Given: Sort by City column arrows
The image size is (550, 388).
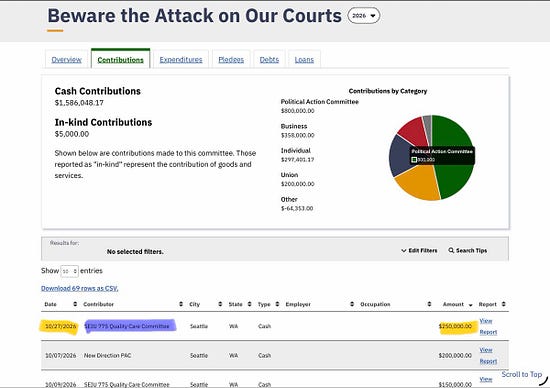Looking at the screenshot, I should pos(220,304).
